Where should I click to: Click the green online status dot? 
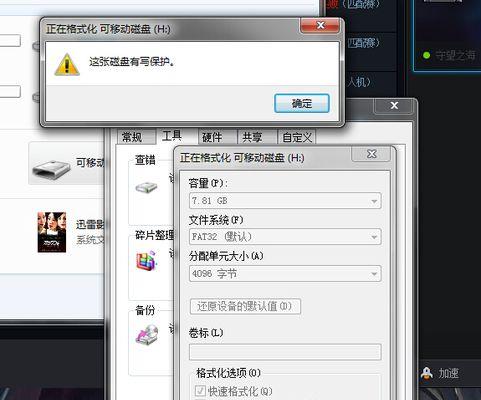[x=426, y=55]
